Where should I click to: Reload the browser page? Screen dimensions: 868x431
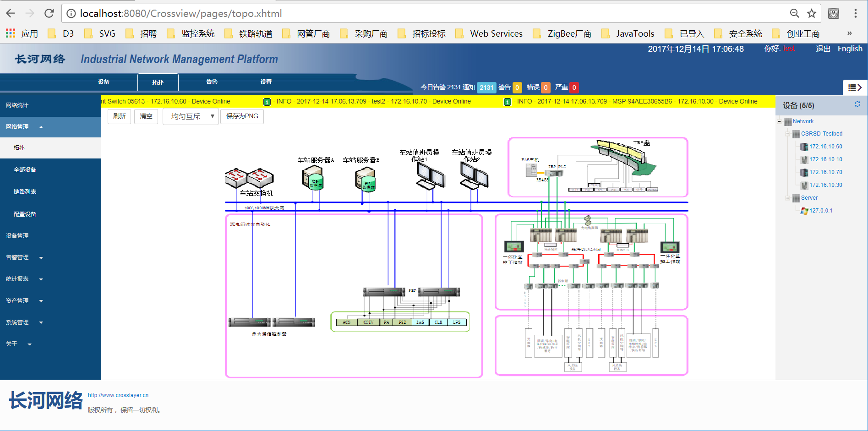tap(49, 13)
